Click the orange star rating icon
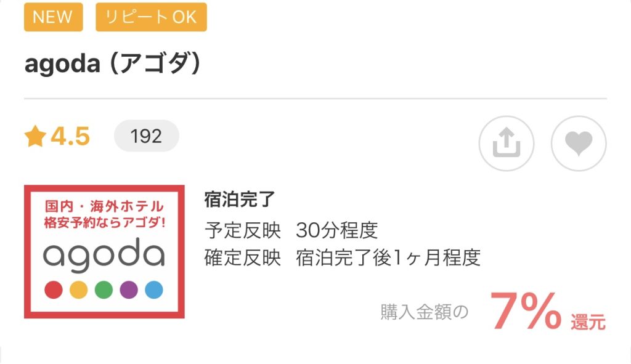Screen dimensions: 631x364 [x=35, y=137]
